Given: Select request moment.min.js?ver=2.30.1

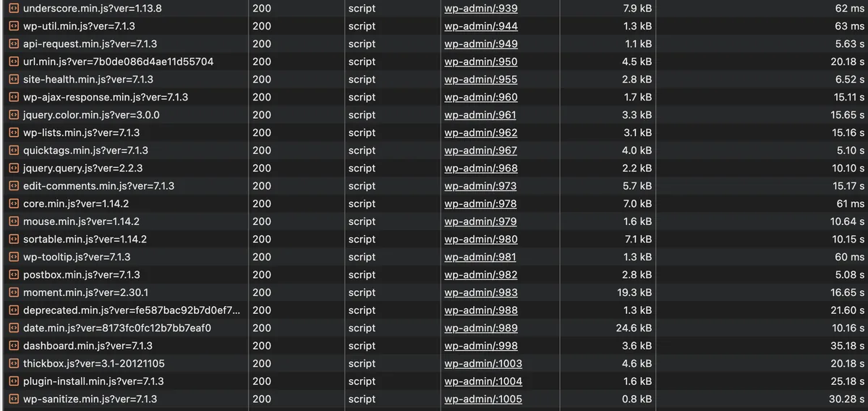Looking at the screenshot, I should tap(85, 293).
